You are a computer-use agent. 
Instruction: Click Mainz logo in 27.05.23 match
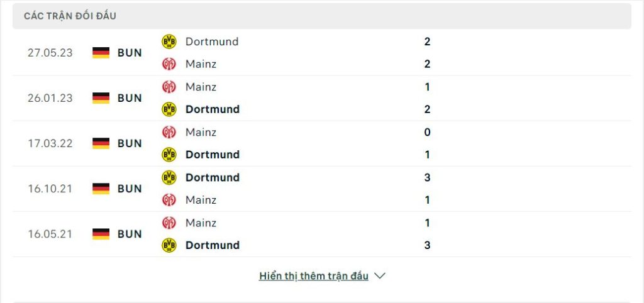click(169, 64)
